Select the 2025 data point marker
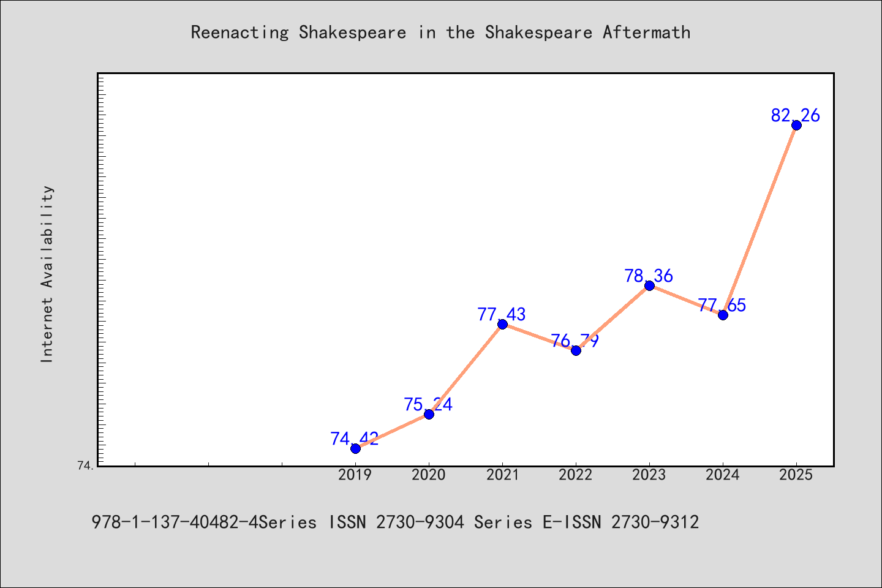Image resolution: width=882 pixels, height=588 pixels. coord(796,125)
